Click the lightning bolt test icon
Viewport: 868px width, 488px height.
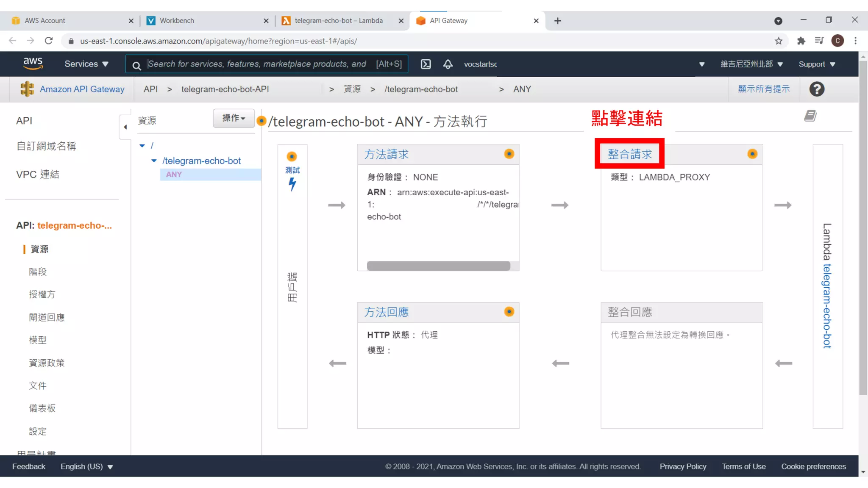click(292, 184)
